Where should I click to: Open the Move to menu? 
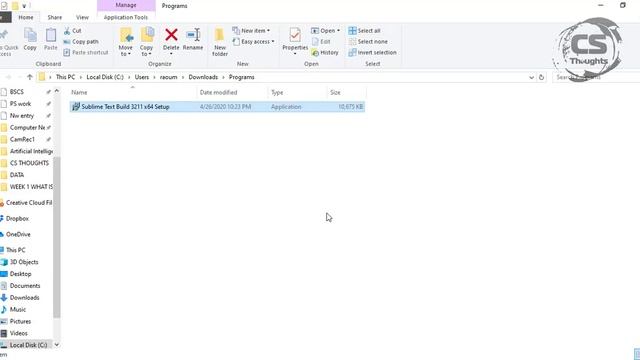click(126, 42)
